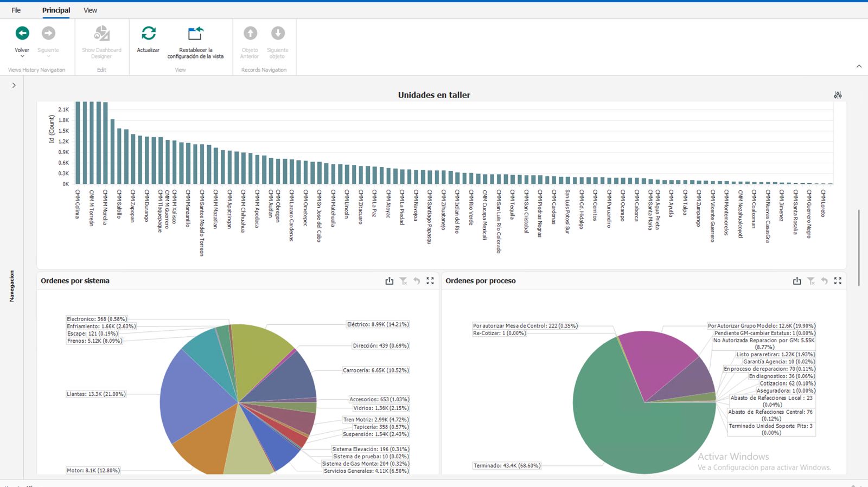Export the Ordenes por proceso chart
The height and width of the screenshot is (487, 868).
(797, 281)
